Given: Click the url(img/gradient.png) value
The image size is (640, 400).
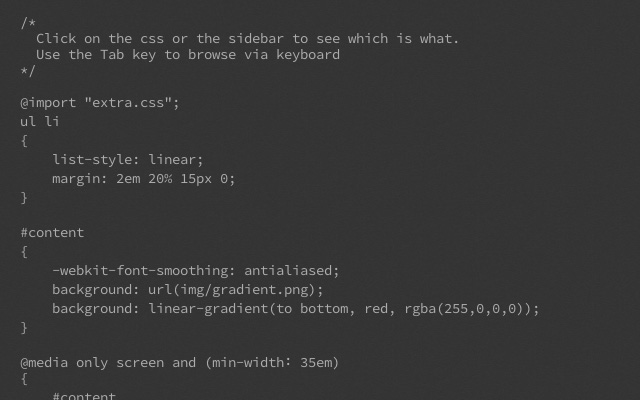Looking at the screenshot, I should tap(232, 290).
